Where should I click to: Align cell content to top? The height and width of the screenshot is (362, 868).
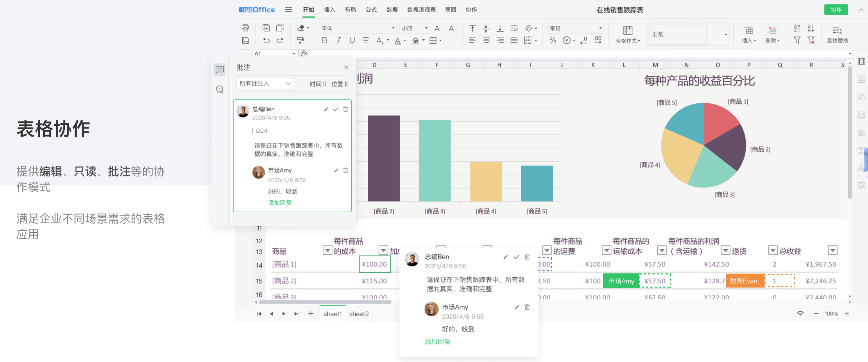coord(472,28)
